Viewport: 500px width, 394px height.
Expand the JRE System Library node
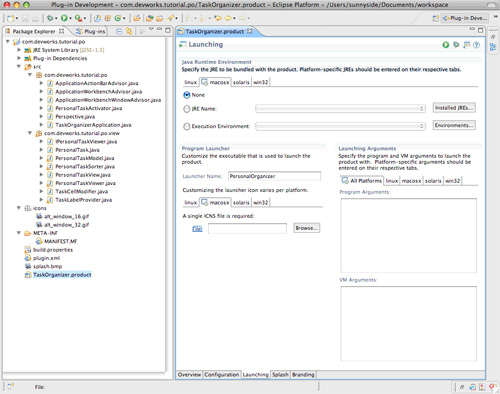[x=19, y=50]
